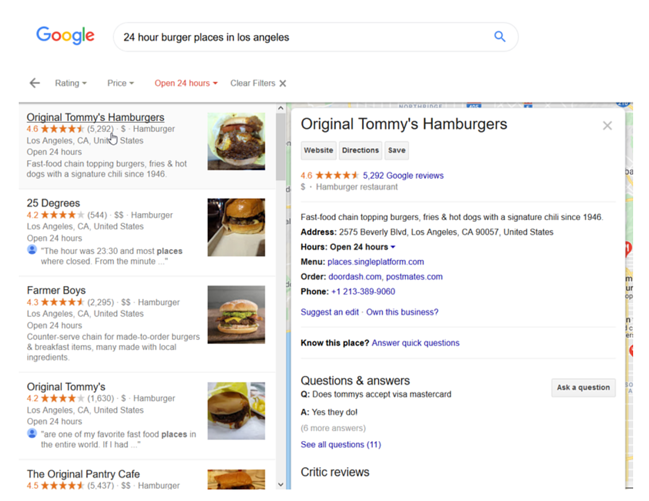
Task: Open the places.singleplatform.com menu link
Action: [375, 262]
